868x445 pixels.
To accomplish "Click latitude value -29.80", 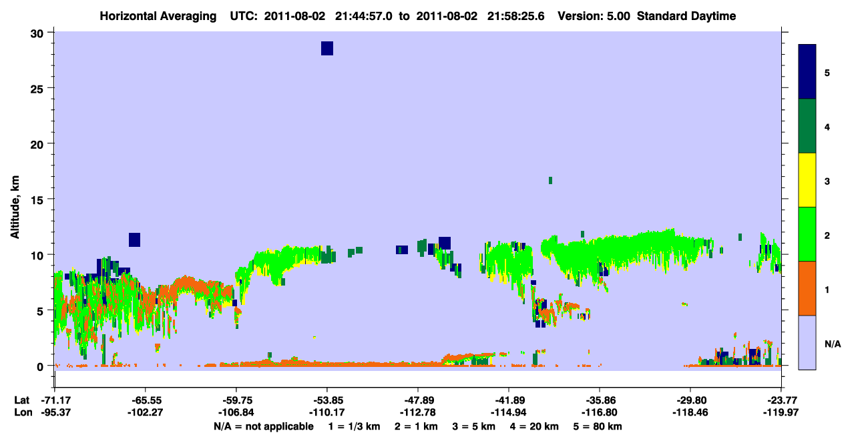I will tap(690, 400).
